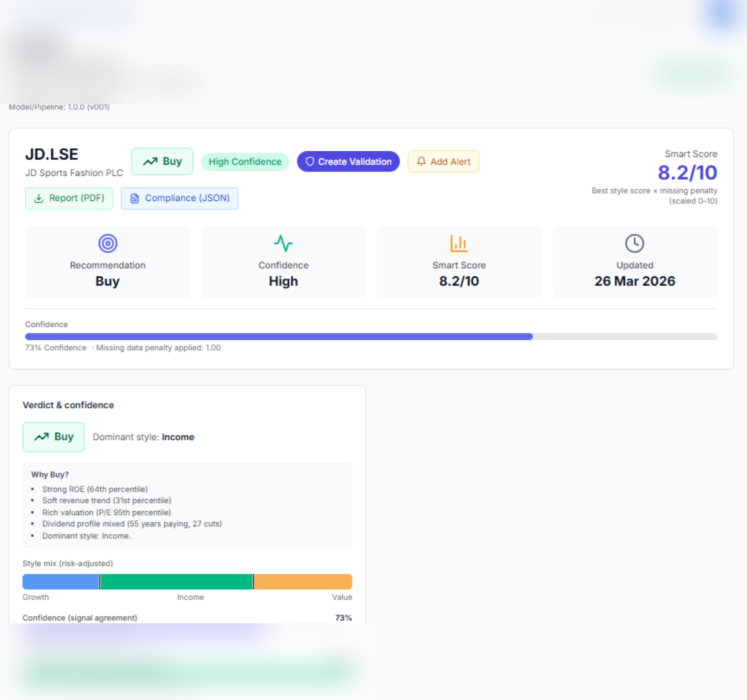
Task: Click the 'Why Buy?' heading
Action: point(50,475)
